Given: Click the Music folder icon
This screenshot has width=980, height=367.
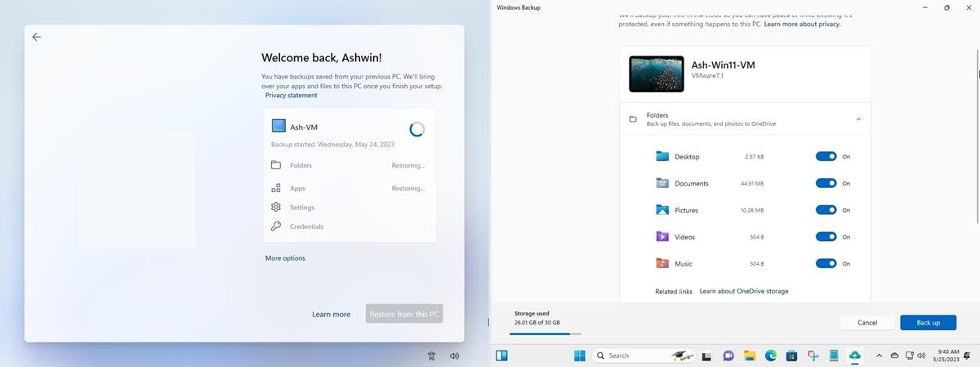Looking at the screenshot, I should (662, 263).
